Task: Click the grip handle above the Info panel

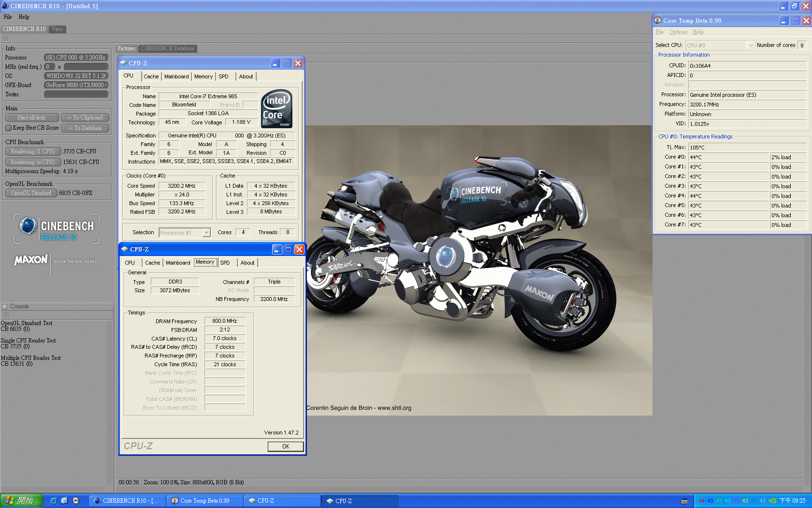Action: 6,38
